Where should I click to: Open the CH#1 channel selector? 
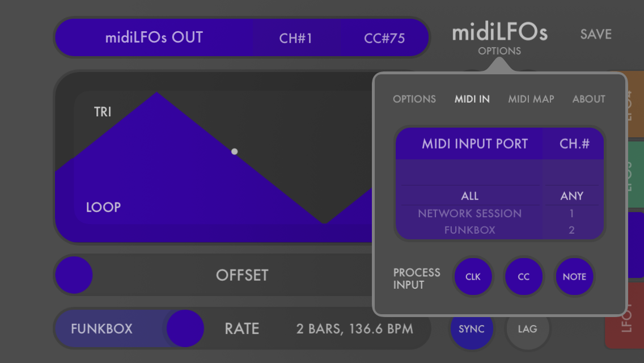click(x=295, y=37)
